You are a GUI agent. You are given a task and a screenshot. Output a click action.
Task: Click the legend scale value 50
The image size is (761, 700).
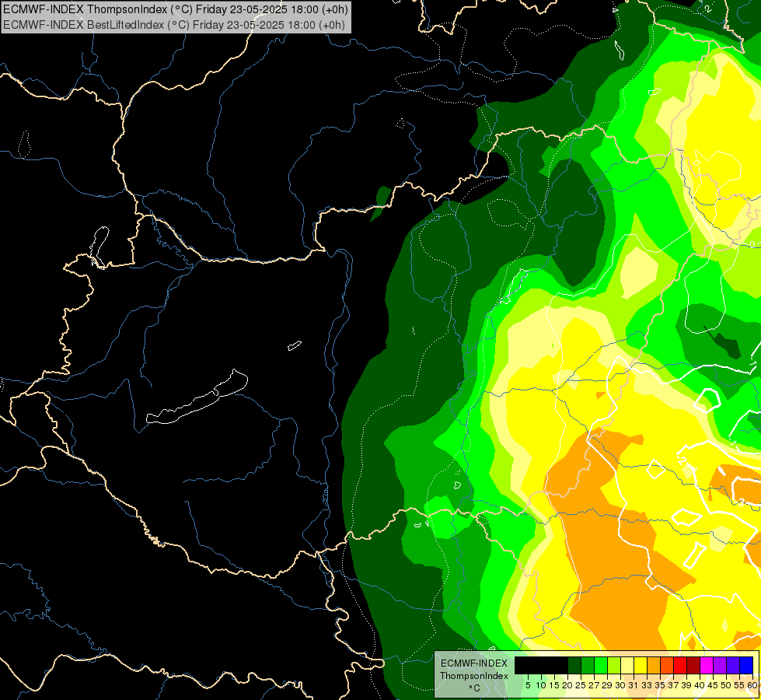pyautogui.click(x=726, y=685)
